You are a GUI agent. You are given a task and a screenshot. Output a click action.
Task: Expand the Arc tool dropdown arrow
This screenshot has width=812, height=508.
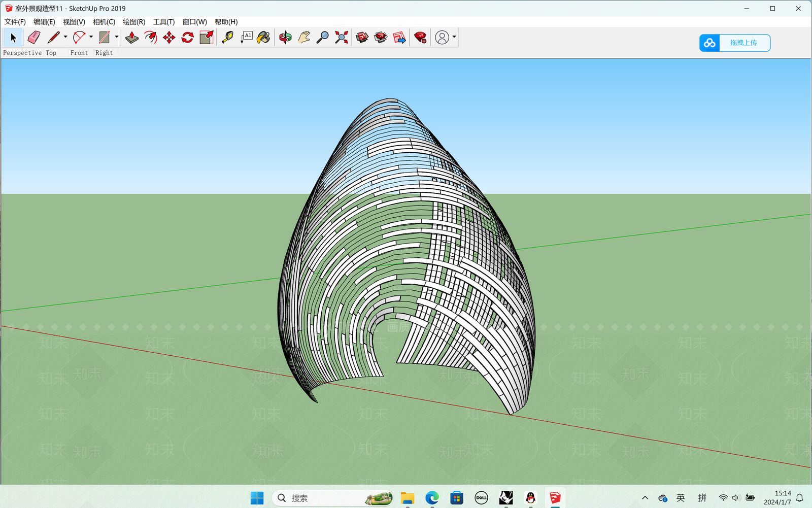91,37
